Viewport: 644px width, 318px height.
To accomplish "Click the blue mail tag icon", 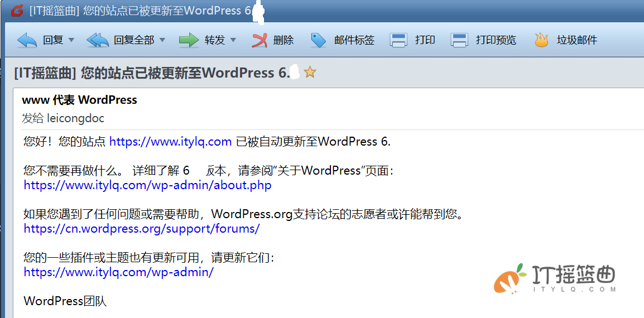I will [319, 40].
